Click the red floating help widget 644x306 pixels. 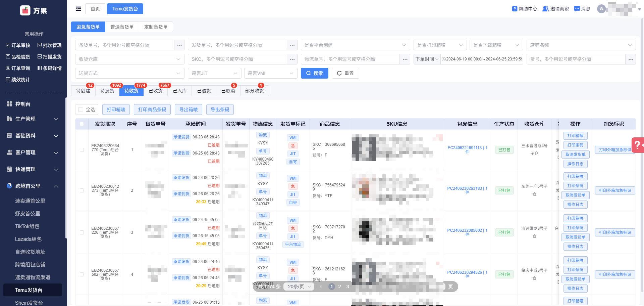pyautogui.click(x=638, y=145)
